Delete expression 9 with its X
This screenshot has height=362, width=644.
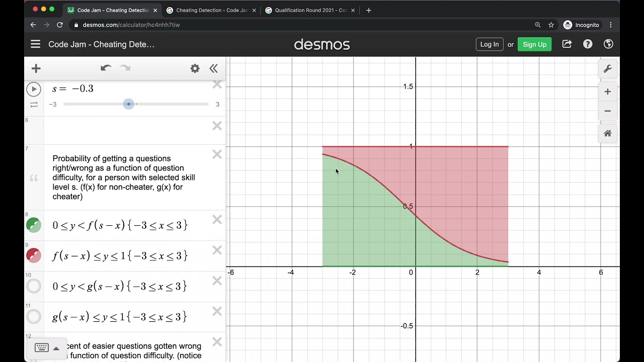click(x=217, y=250)
